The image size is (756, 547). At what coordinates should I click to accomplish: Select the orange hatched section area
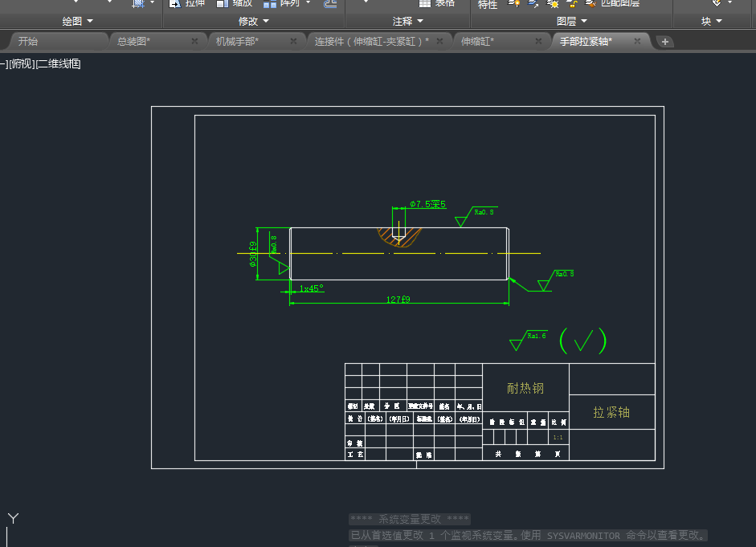pos(386,235)
